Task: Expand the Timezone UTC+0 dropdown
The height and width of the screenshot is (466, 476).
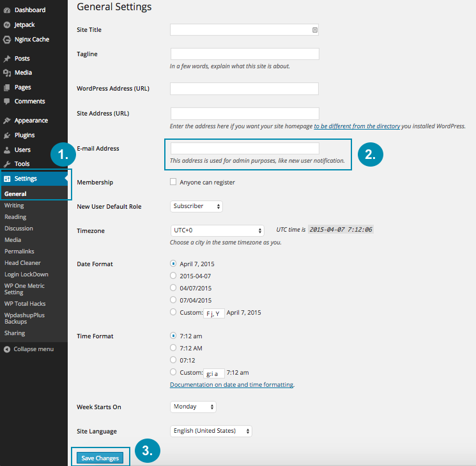Action: pyautogui.click(x=217, y=230)
